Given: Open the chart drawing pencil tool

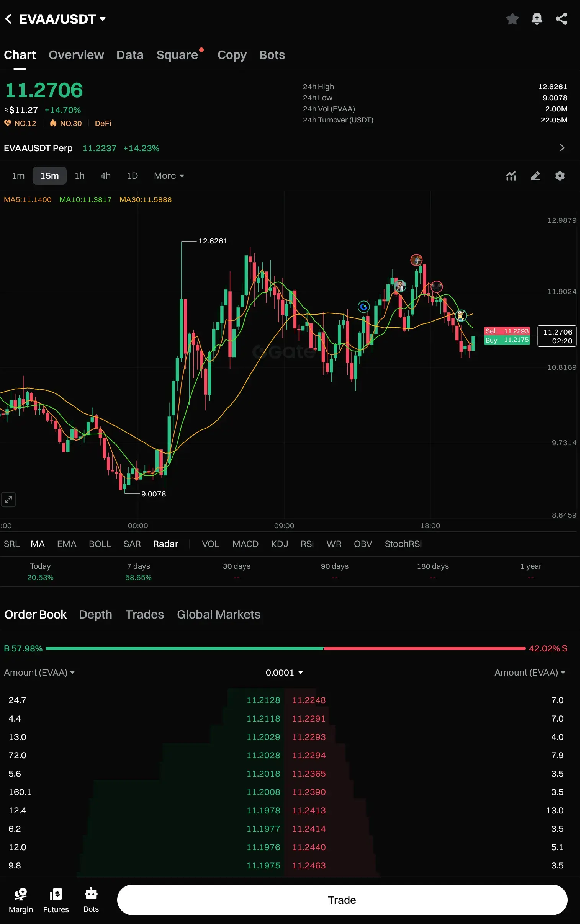Looking at the screenshot, I should point(535,176).
